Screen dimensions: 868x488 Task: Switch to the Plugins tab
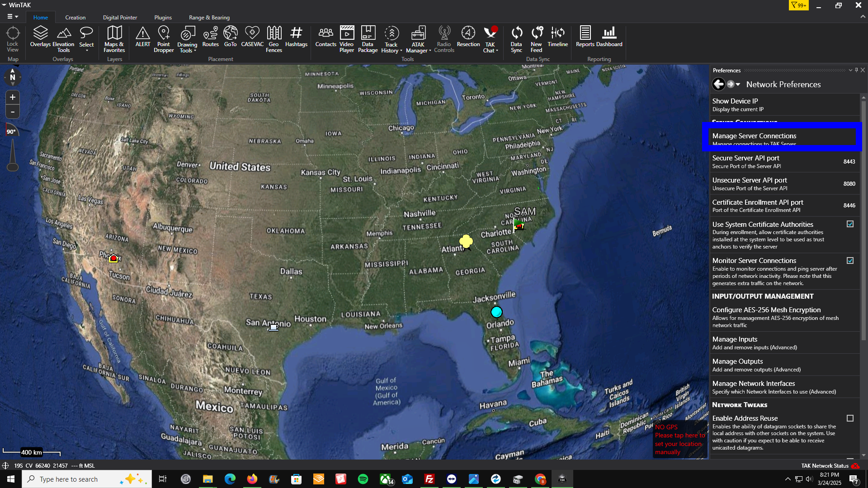[163, 18]
